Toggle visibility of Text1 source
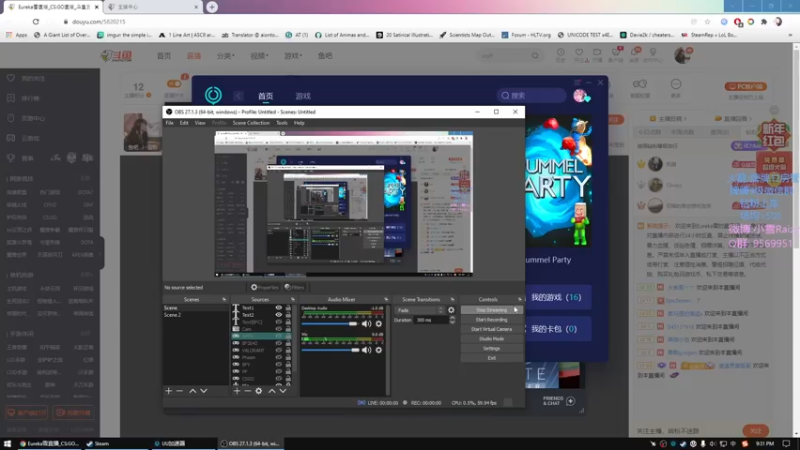This screenshot has width=800, height=450. pos(279,308)
